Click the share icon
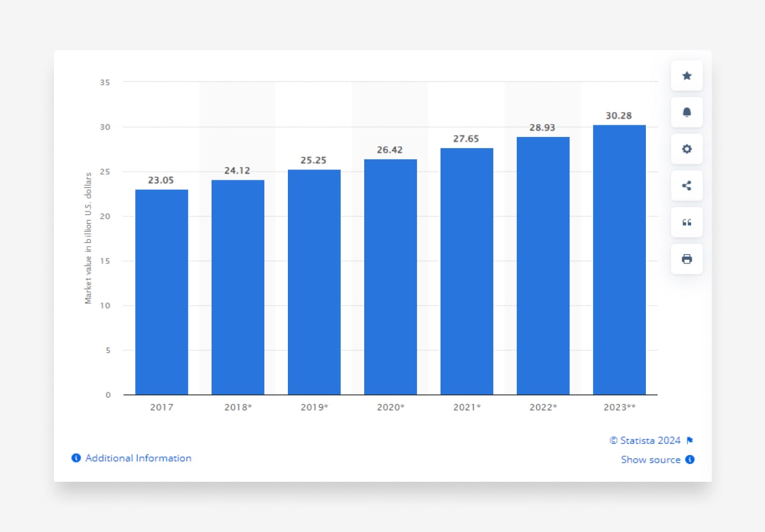 pos(687,185)
